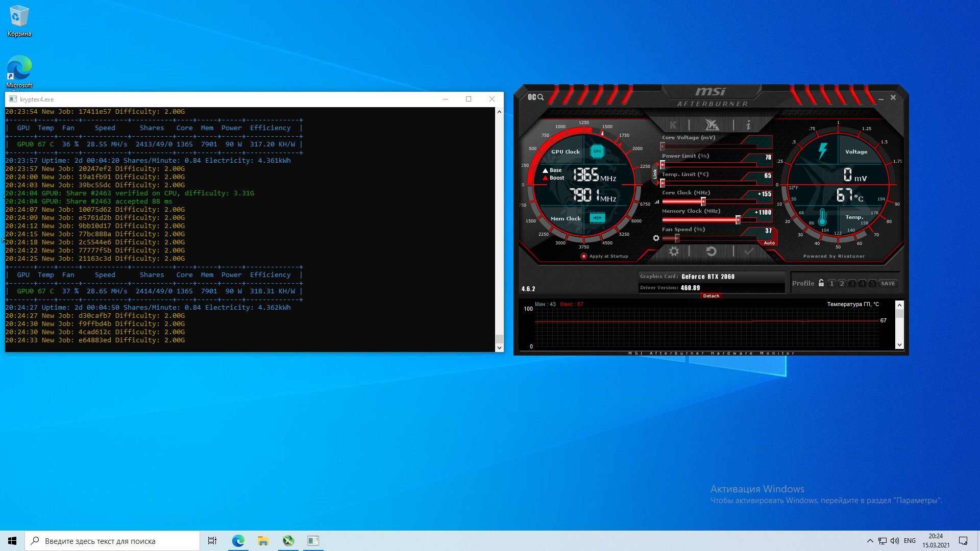980x551 pixels.
Task: Open fan settings gear beside Fan Speed
Action: point(656,238)
